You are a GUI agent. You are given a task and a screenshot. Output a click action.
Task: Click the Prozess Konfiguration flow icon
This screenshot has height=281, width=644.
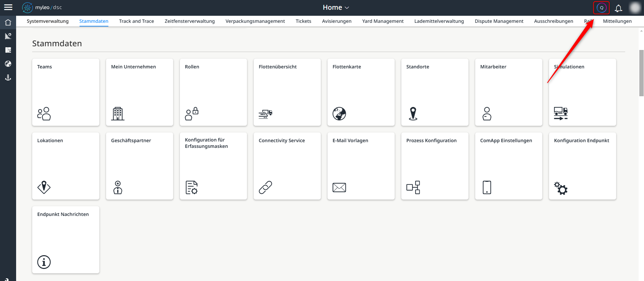click(413, 187)
